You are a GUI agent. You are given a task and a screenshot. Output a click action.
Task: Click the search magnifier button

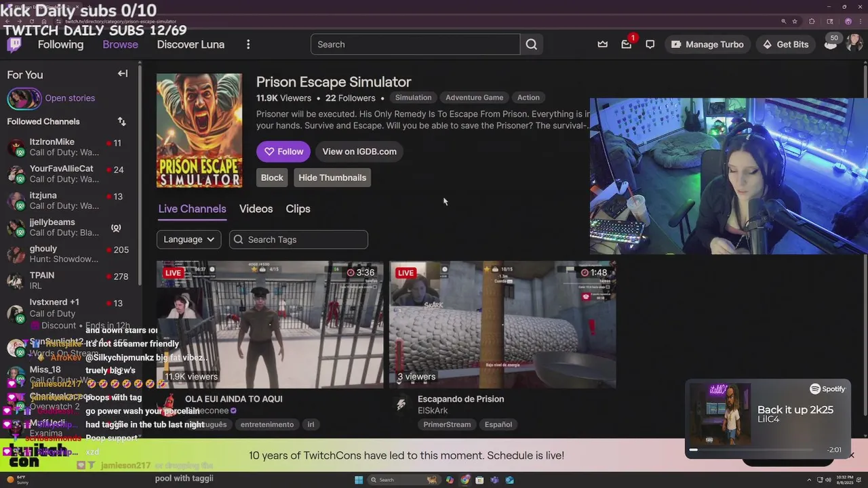click(x=532, y=44)
